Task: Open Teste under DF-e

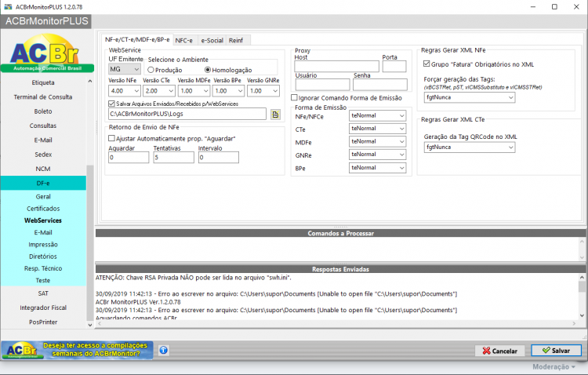Action: (43, 281)
